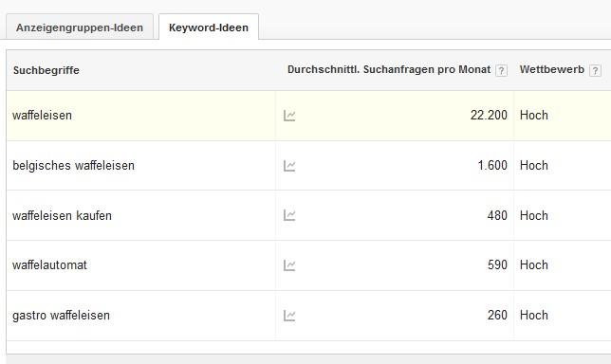Select the Keyword-Ideen tab
The image size is (611, 364).
209,27
